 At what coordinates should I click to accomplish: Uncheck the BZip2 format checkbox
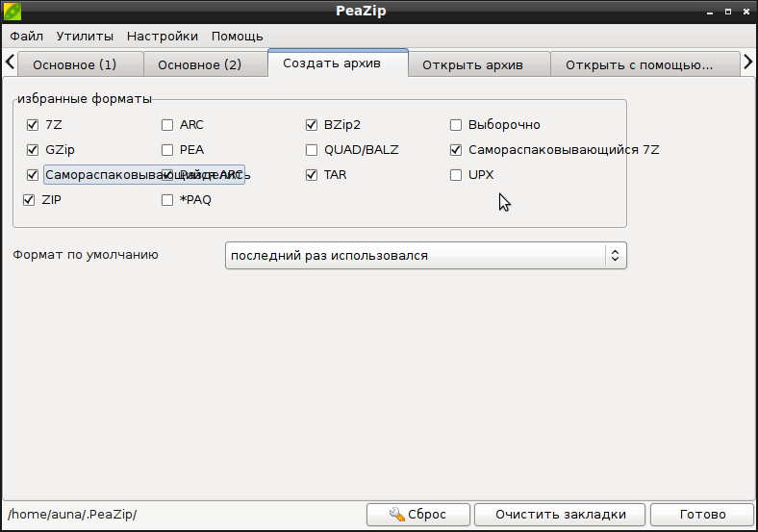coord(312,125)
